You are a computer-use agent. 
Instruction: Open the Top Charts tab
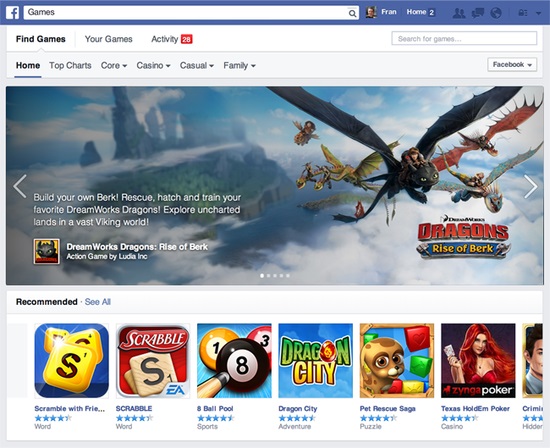[x=70, y=66]
